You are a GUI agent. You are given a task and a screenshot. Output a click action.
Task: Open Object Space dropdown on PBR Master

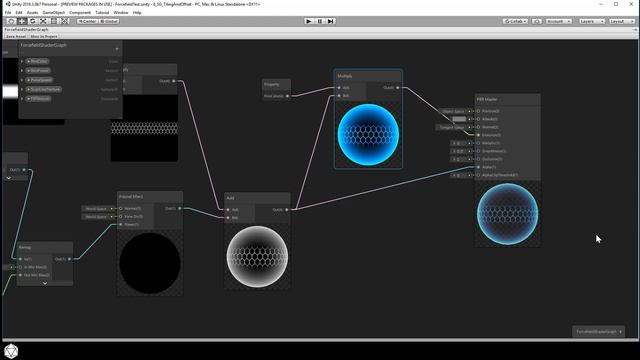(x=454, y=111)
